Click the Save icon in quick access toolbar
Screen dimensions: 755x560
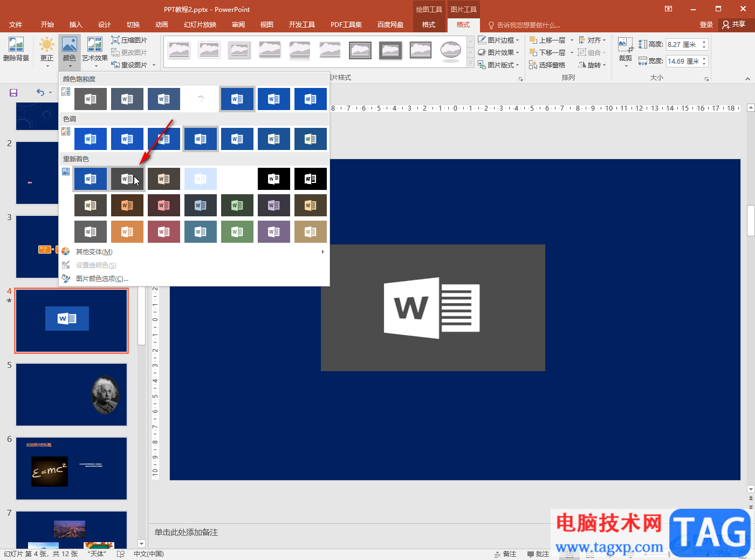13,93
